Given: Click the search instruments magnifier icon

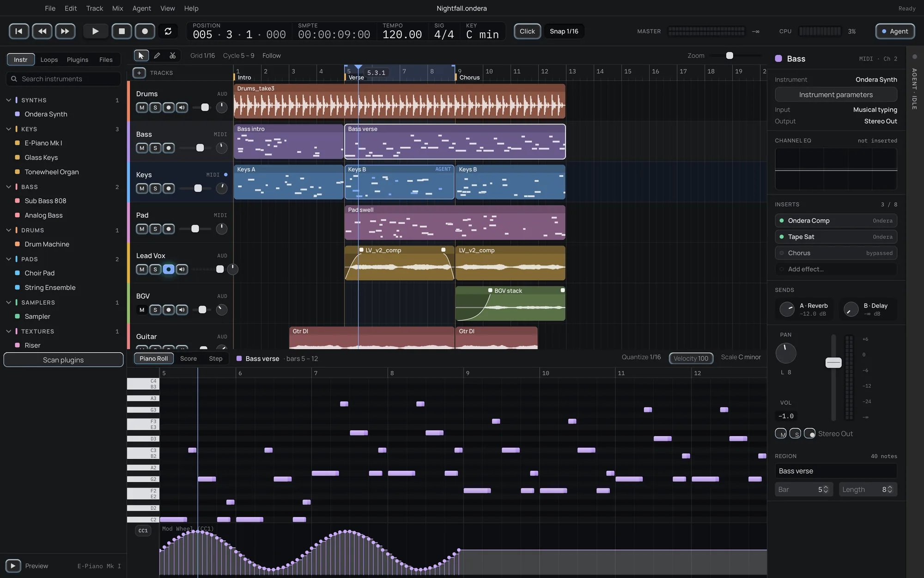Looking at the screenshot, I should pyautogui.click(x=14, y=79).
